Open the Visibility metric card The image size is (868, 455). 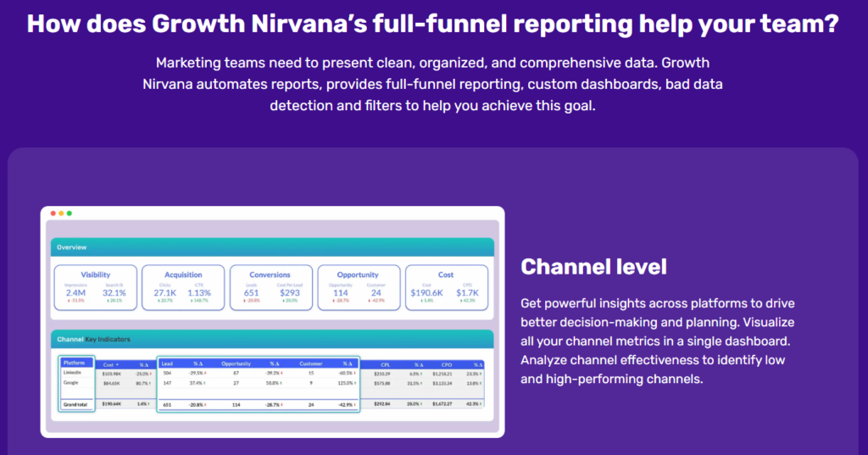(x=95, y=287)
